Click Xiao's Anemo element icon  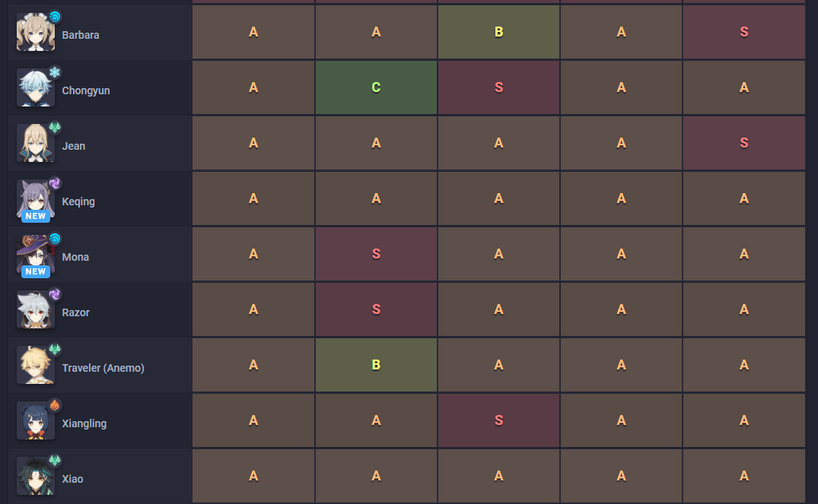coord(55,461)
